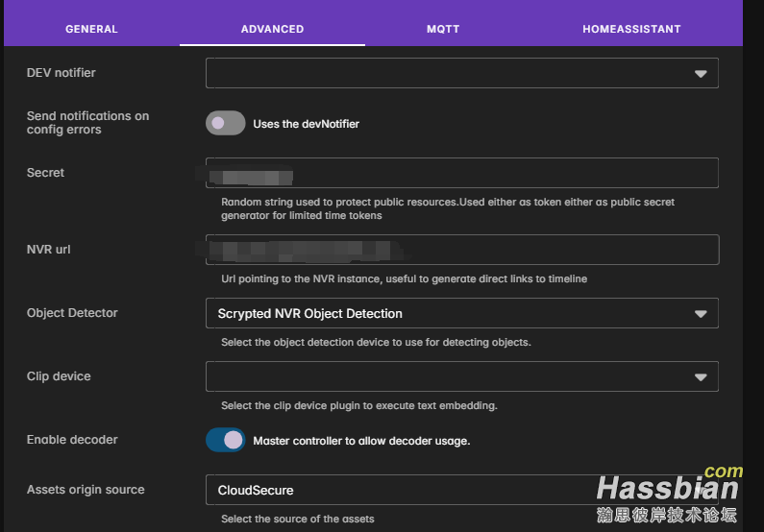The height and width of the screenshot is (532, 764).
Task: Open the Clip device dropdown
Action: coord(462,376)
